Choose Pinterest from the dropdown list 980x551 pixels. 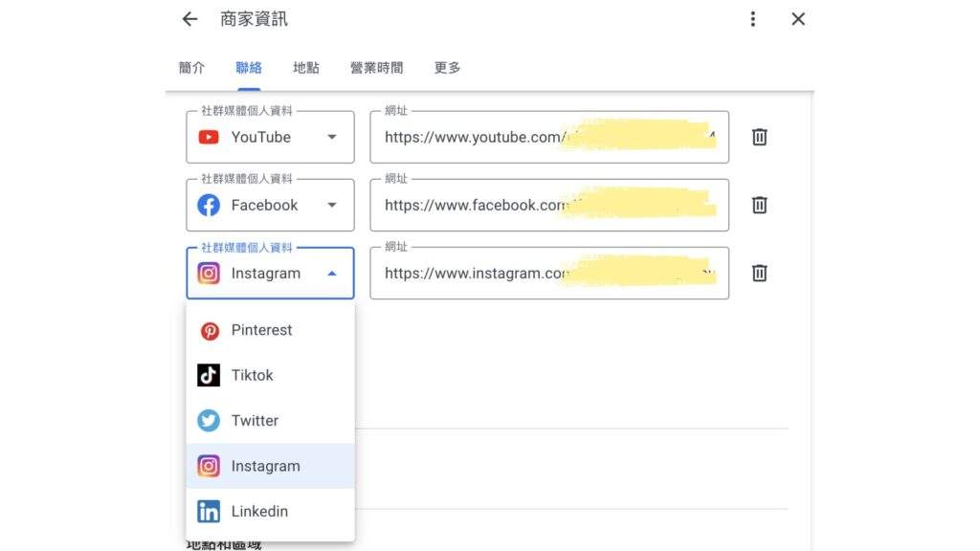click(261, 330)
